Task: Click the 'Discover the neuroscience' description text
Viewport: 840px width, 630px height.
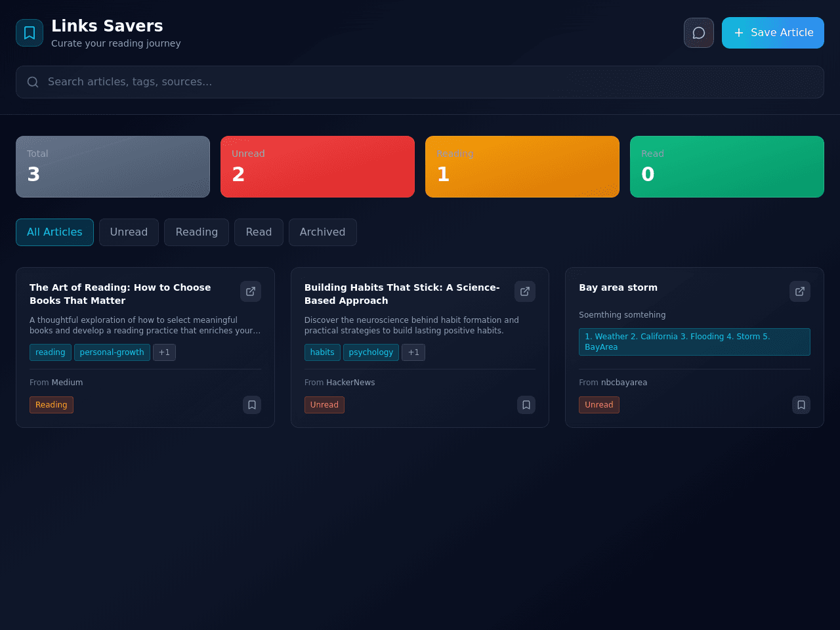Action: pyautogui.click(x=411, y=325)
